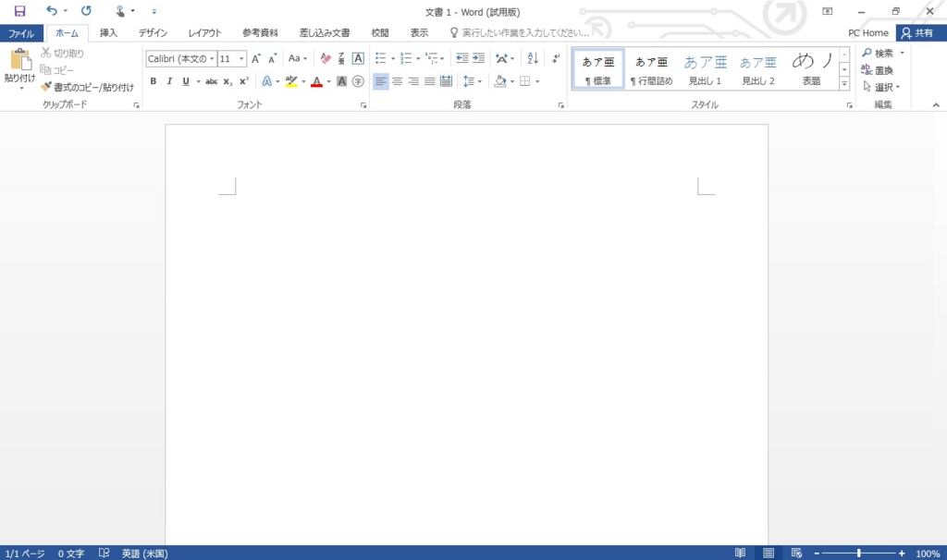
Task: Show paragraph marks and formatting symbols
Action: pyautogui.click(x=556, y=58)
